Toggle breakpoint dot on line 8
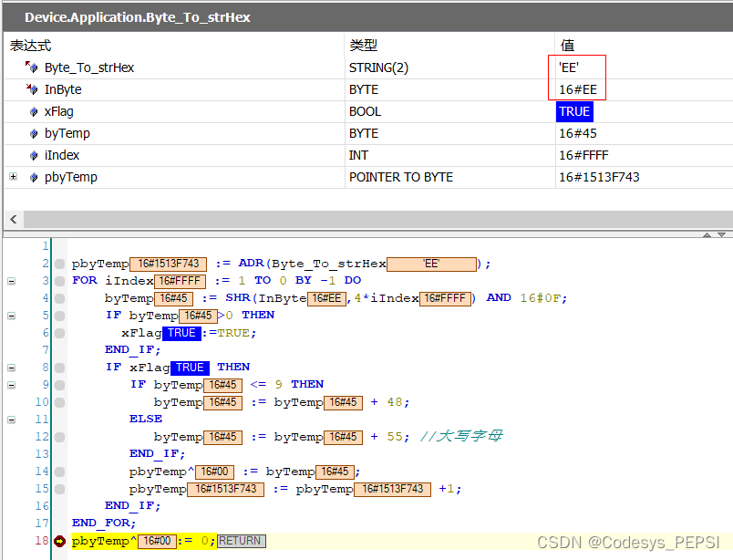The image size is (733, 560). tap(59, 368)
